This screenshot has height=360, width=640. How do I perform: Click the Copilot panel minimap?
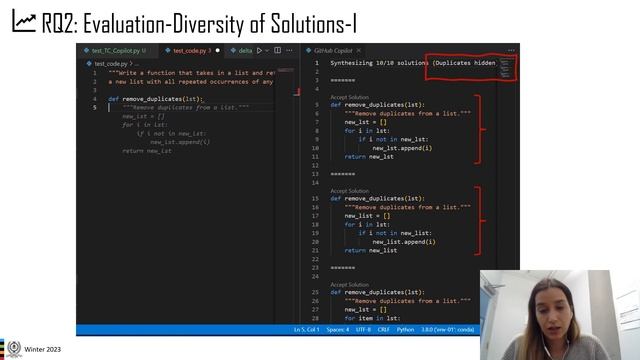(x=505, y=68)
